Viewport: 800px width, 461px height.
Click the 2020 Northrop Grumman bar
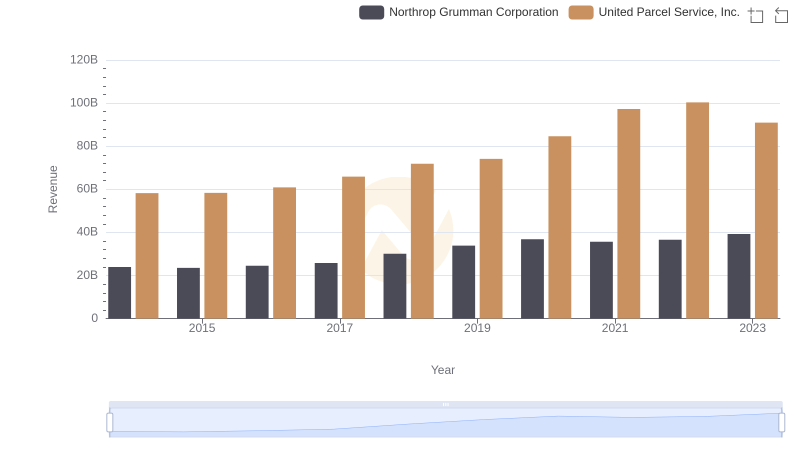(533, 279)
